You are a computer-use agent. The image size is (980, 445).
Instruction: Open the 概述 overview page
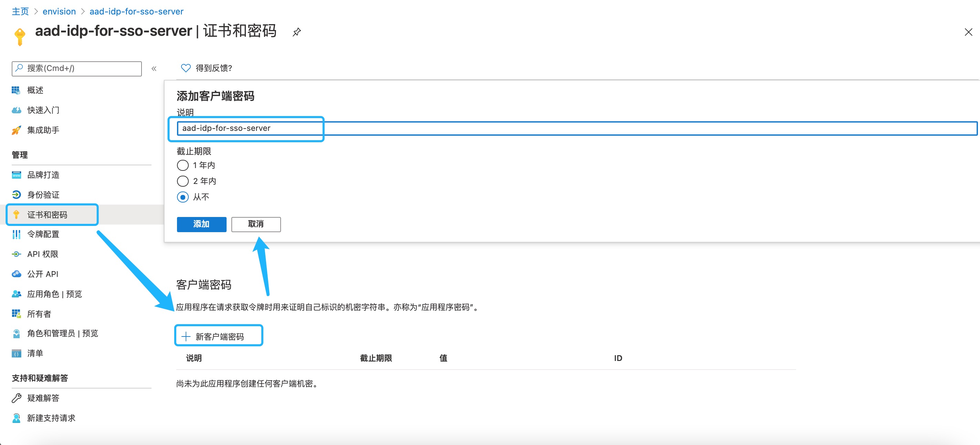35,90
